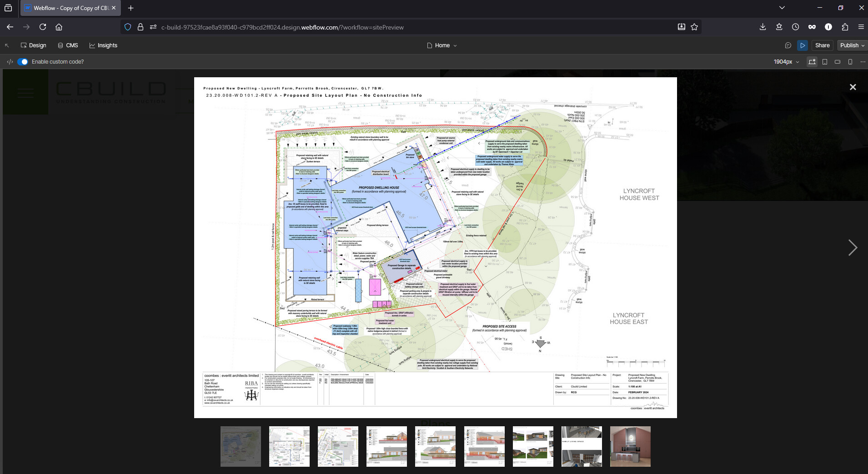
Task: Click the Share button
Action: pos(822,45)
